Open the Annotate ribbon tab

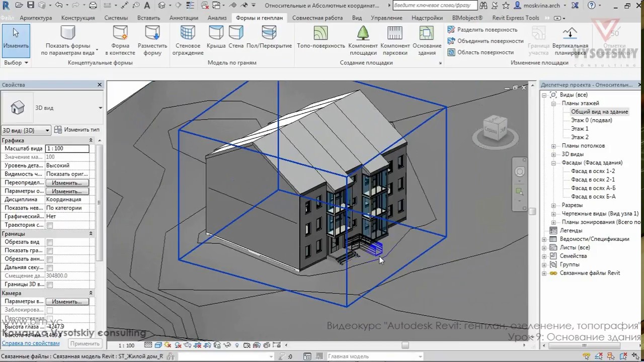coord(184,18)
